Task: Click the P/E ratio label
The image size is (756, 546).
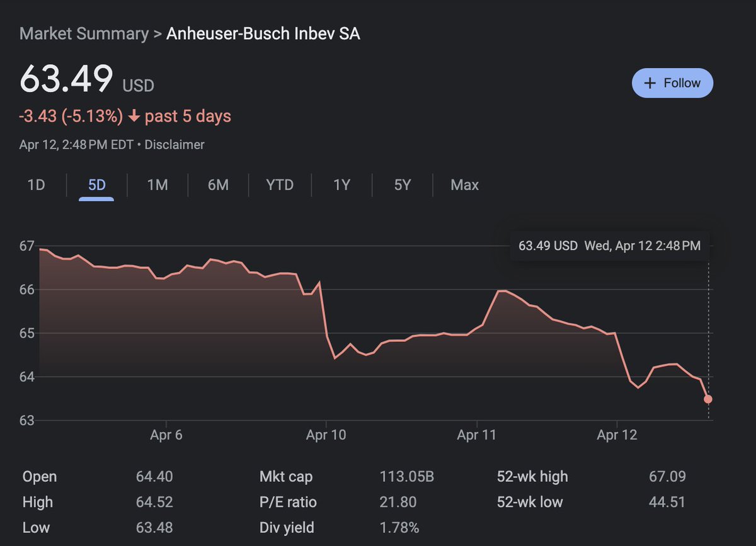Action: [x=288, y=502]
